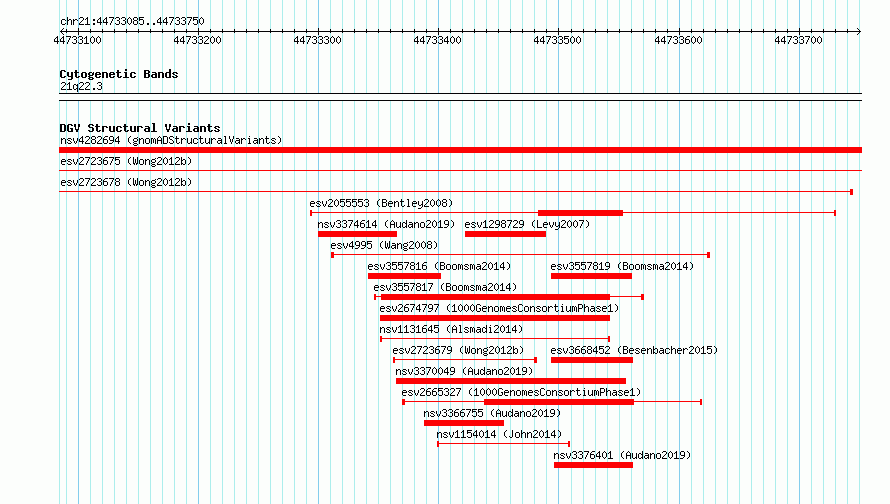890x504 pixels.
Task: Select the thick segment of esv2665327 bar
Action: [x=559, y=402]
